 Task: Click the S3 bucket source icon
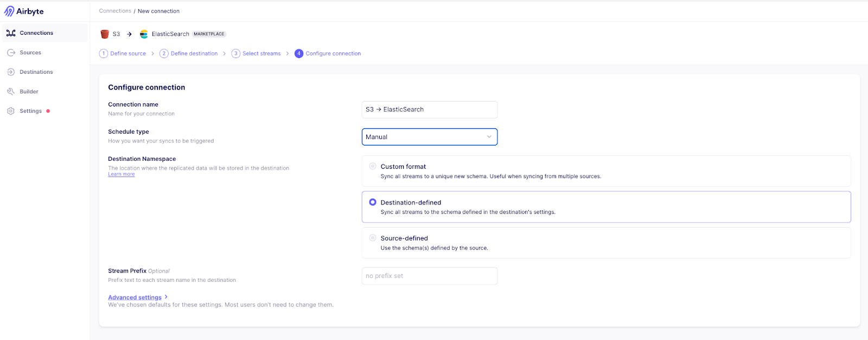coord(105,34)
